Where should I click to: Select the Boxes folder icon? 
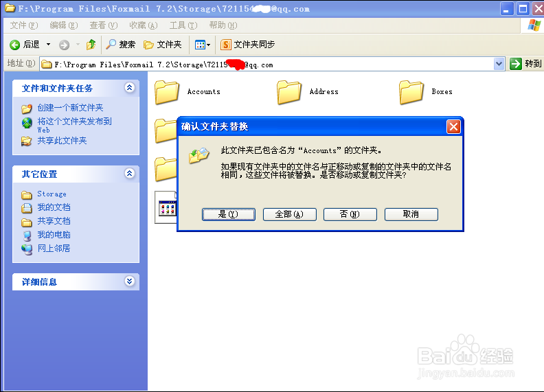[411, 92]
